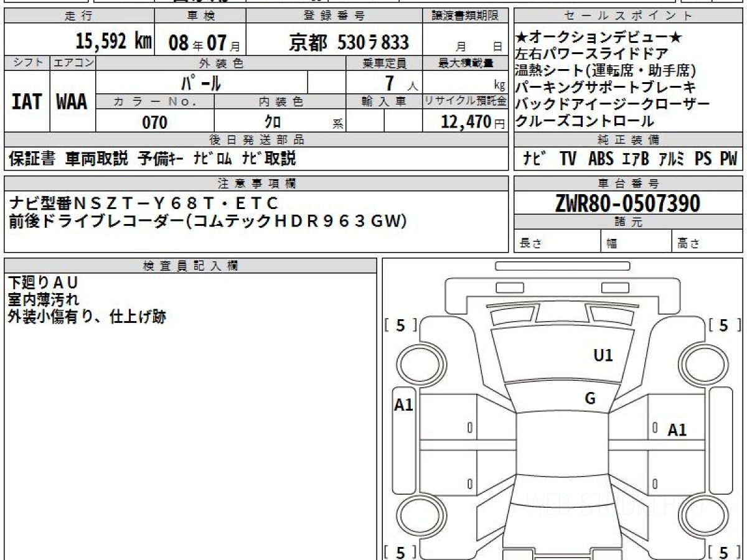Click the seating capacity 7人
Image resolution: width=747 pixels, height=560 pixels.
pyautogui.click(x=402, y=82)
